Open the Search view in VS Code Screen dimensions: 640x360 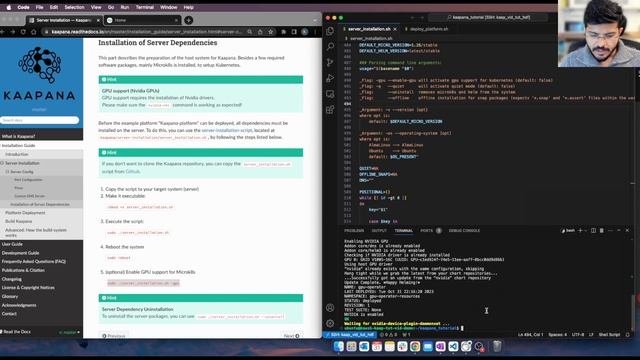point(330,47)
